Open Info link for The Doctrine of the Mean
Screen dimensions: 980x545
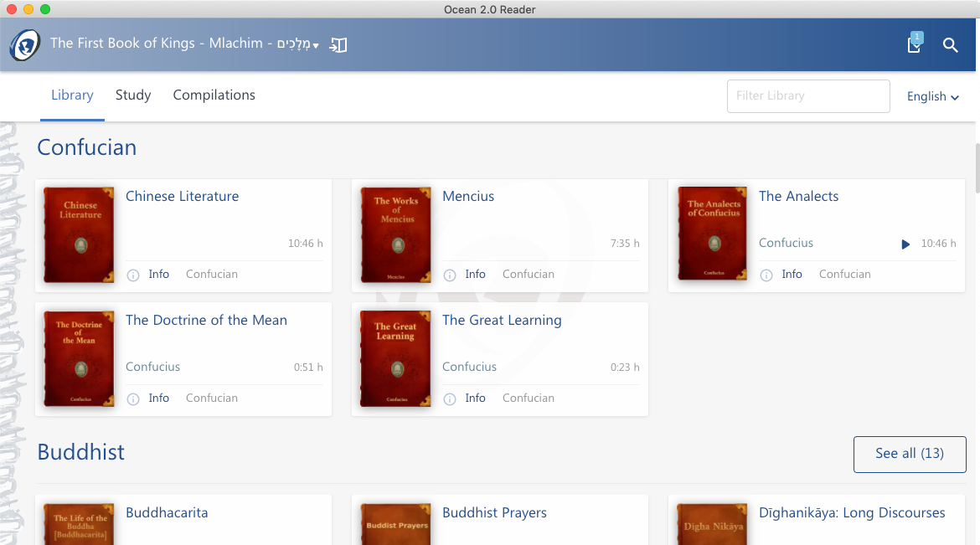click(159, 398)
